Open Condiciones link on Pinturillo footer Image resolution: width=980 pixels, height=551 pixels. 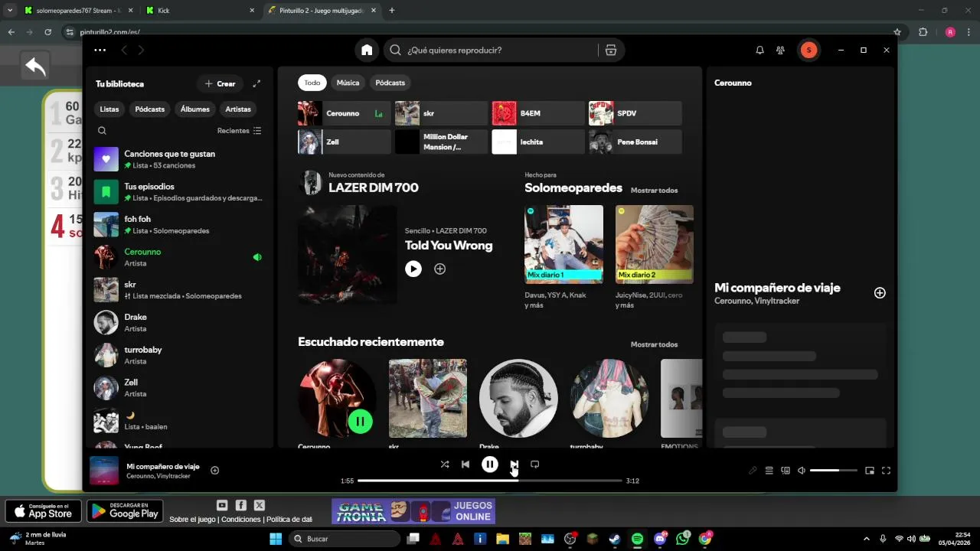click(x=241, y=520)
